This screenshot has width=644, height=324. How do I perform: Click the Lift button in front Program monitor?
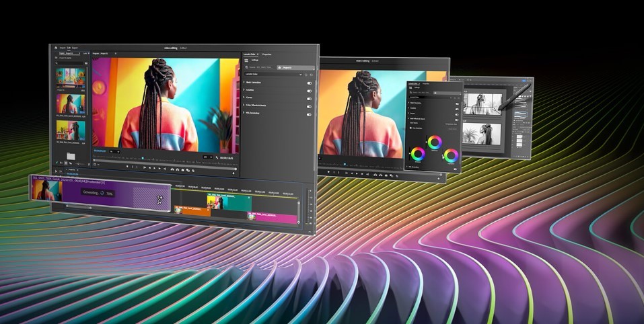tap(172, 169)
